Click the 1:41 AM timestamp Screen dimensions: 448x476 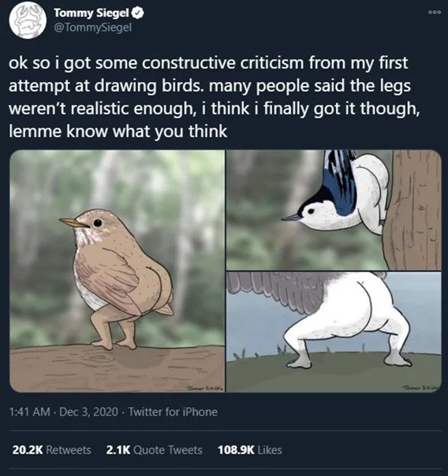(29, 412)
